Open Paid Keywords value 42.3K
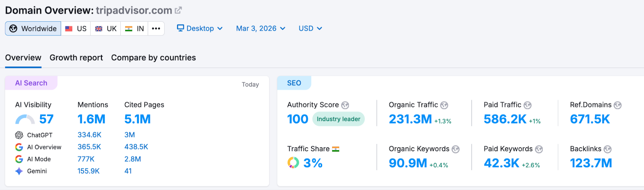 pos(502,163)
